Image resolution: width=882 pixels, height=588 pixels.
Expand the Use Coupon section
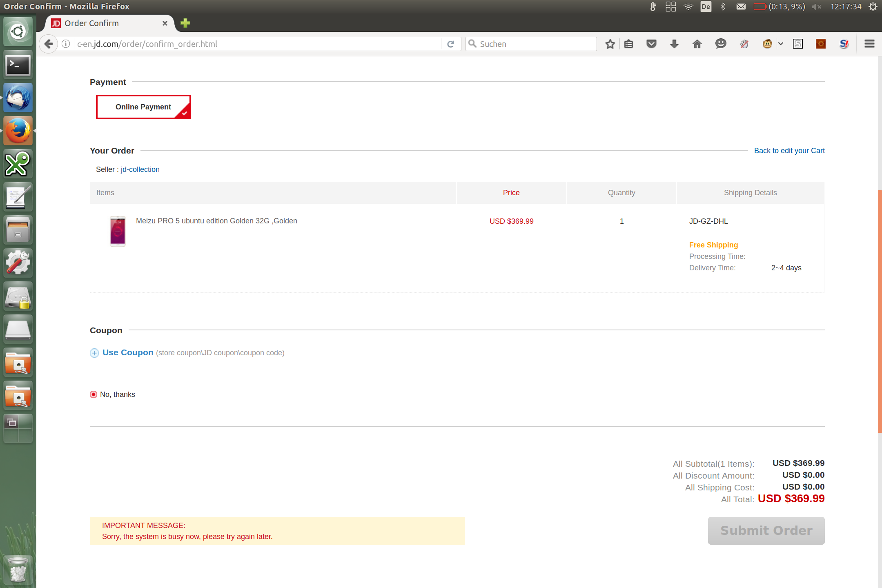click(127, 352)
